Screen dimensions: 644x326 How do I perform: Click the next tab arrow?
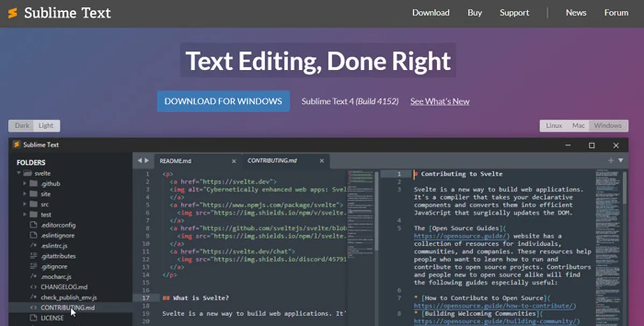(147, 161)
